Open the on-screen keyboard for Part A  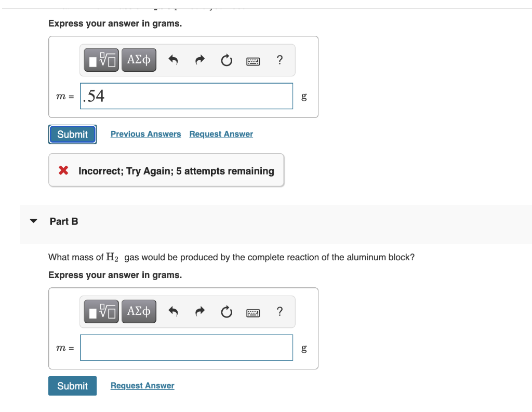[x=253, y=61]
